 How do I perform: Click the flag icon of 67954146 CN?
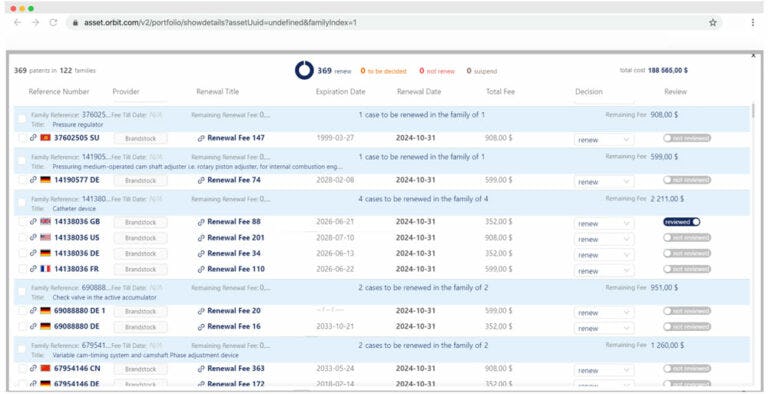46,368
